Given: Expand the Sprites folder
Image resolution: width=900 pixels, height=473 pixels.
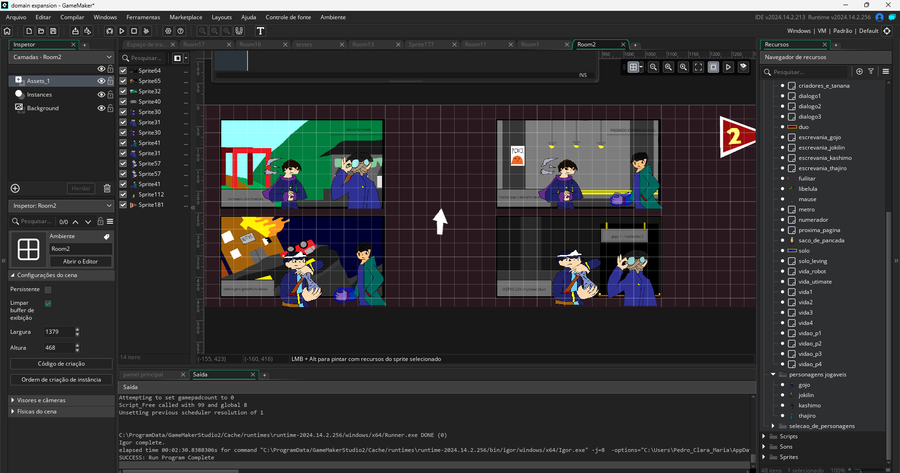Looking at the screenshot, I should (x=764, y=457).
